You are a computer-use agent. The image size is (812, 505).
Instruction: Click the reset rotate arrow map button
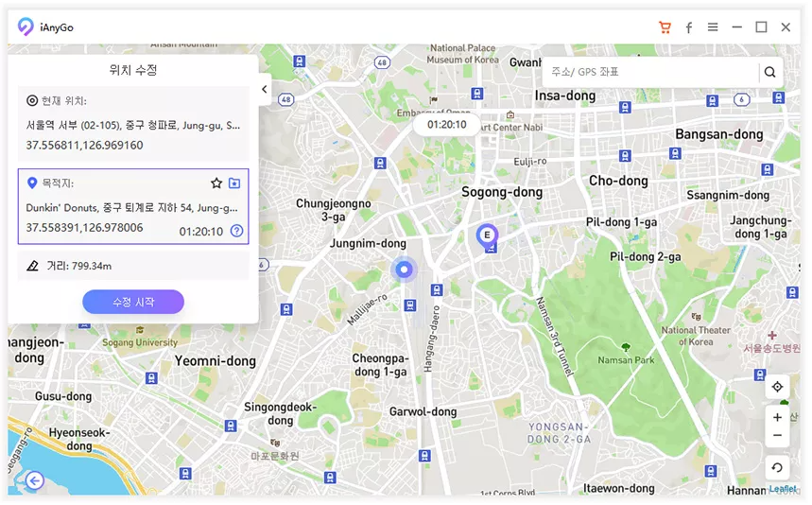tap(777, 468)
